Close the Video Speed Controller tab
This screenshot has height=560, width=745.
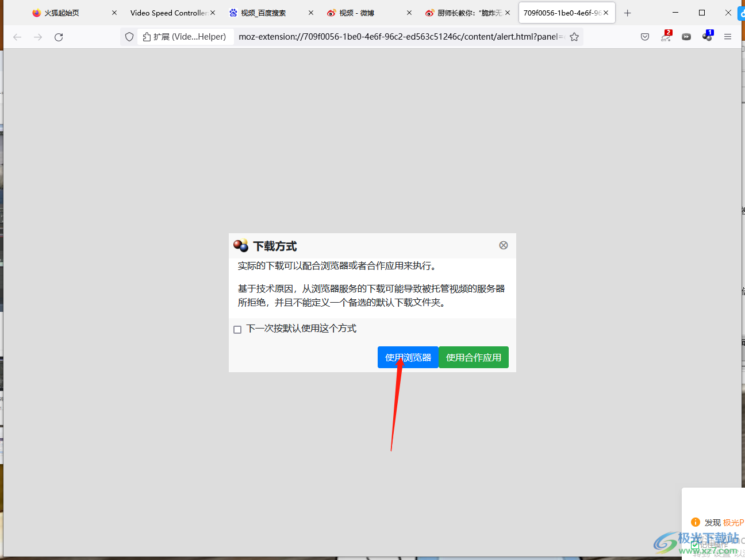[213, 13]
